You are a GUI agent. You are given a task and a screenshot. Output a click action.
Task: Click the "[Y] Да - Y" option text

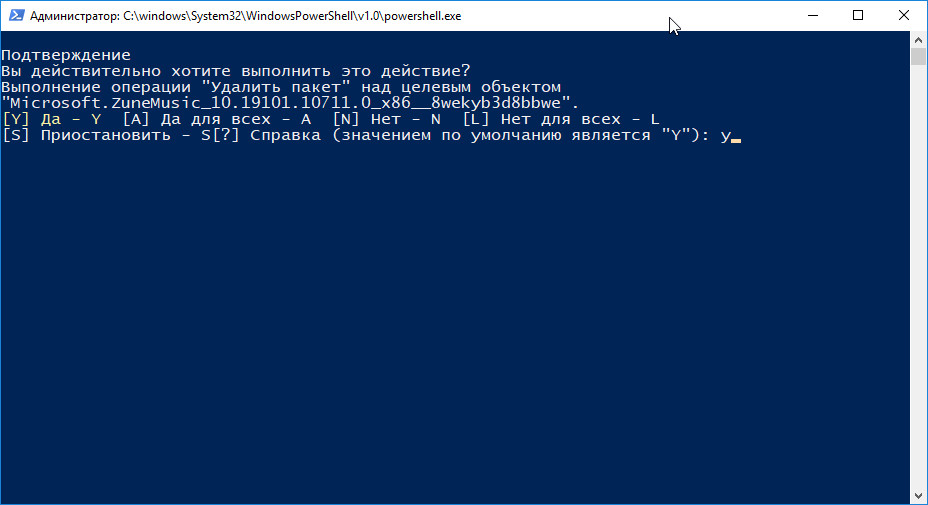click(x=51, y=119)
